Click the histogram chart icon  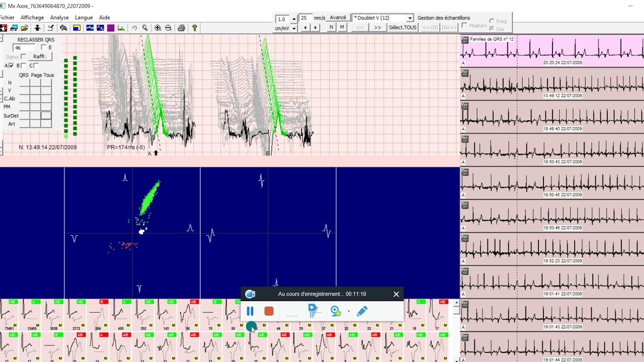click(121, 28)
